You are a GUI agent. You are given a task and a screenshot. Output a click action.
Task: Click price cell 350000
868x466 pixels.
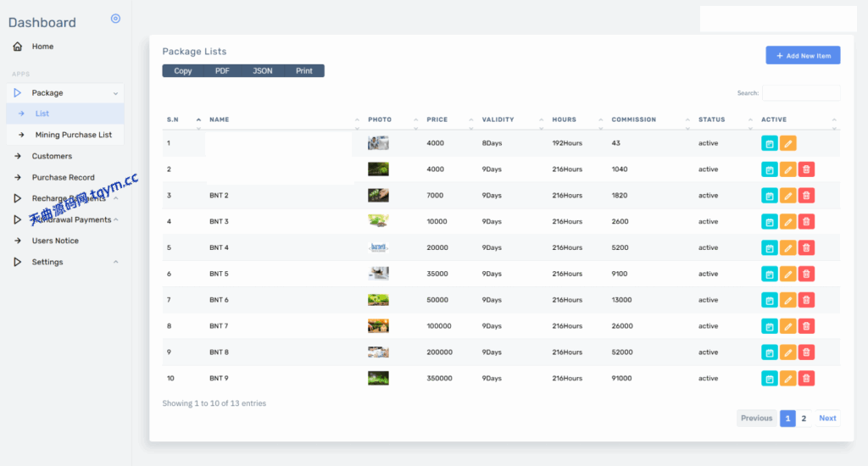[440, 379]
